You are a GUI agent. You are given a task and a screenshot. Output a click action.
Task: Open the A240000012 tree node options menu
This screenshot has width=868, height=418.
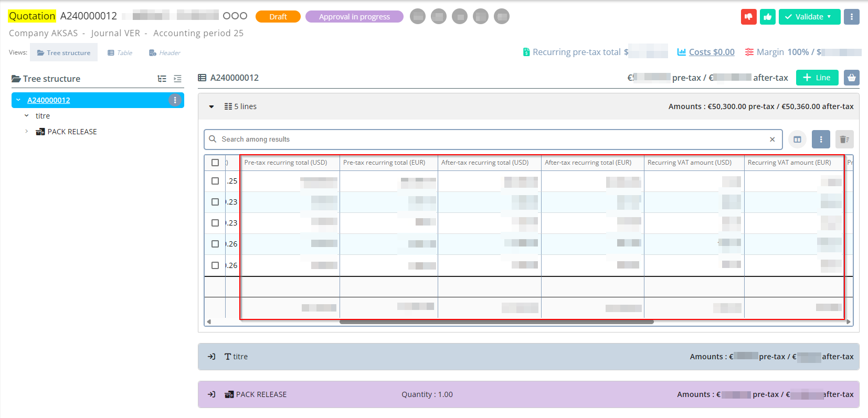(175, 100)
